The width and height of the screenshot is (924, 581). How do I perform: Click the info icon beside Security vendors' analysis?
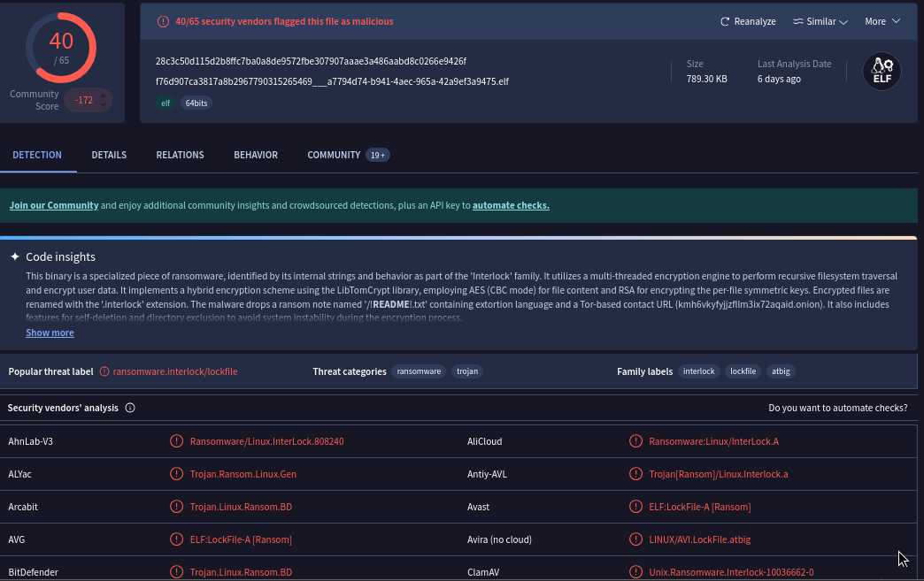(x=130, y=408)
